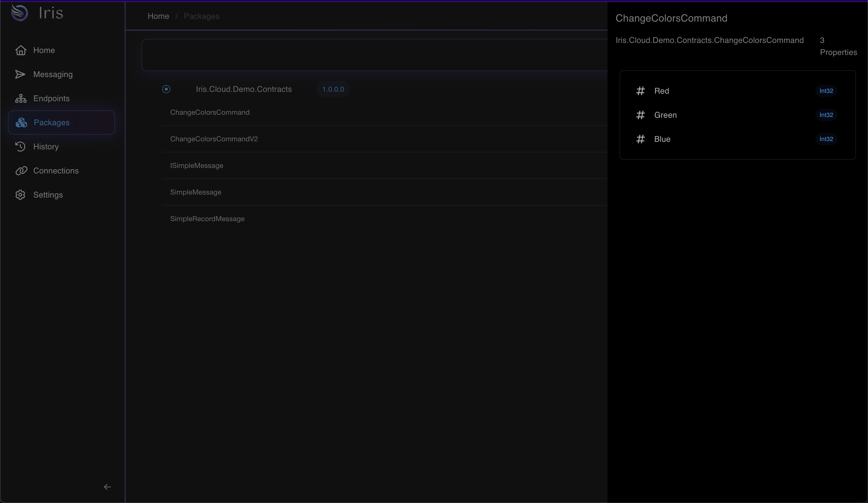Collapse the sidebar with the left arrow
The image size is (868, 503).
tap(107, 487)
